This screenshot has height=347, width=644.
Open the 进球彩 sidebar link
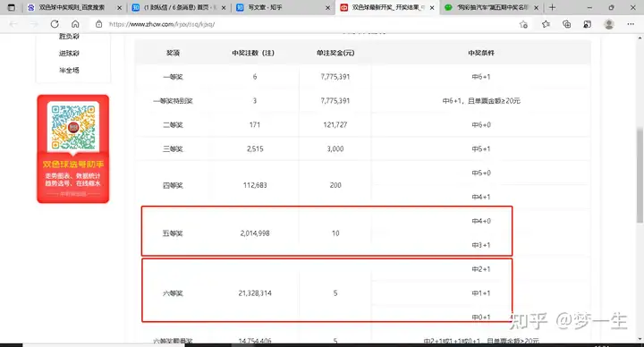[69, 54]
